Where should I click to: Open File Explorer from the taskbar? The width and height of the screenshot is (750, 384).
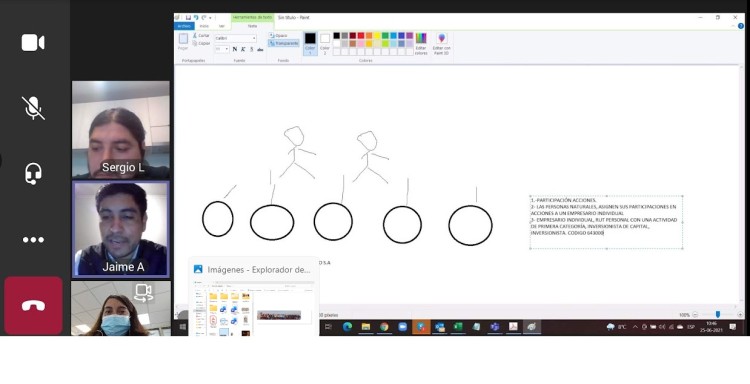coord(365,327)
